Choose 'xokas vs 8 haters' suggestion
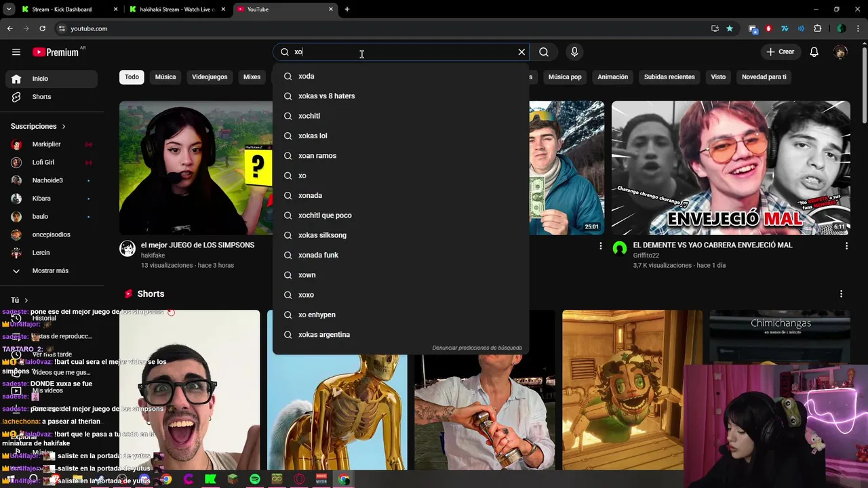The width and height of the screenshot is (868, 488). tap(400, 96)
